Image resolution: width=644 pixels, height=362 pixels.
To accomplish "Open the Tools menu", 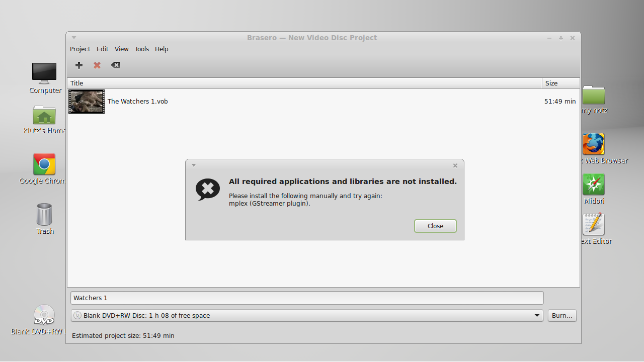I will (x=142, y=49).
